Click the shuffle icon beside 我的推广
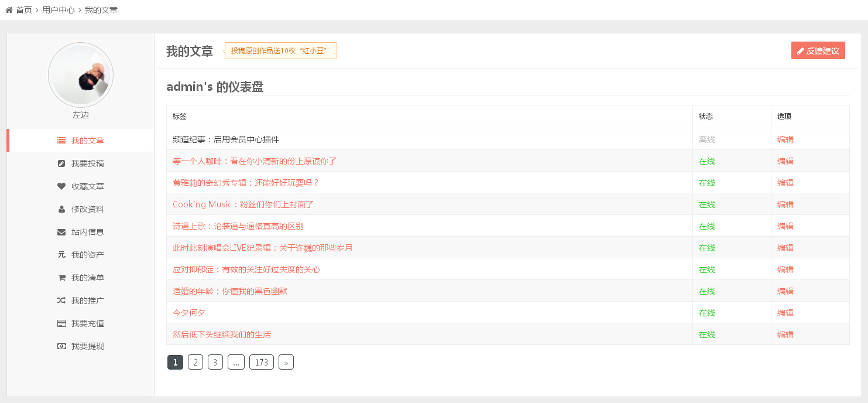Screen dimensions: 868x403 click(x=61, y=300)
